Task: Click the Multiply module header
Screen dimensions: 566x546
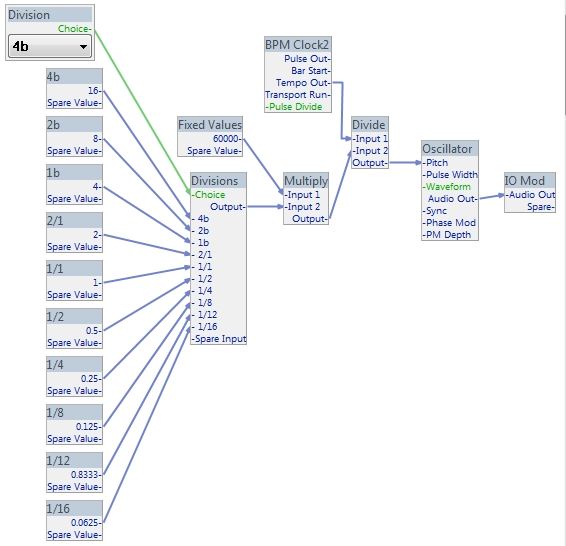Action: (x=306, y=180)
